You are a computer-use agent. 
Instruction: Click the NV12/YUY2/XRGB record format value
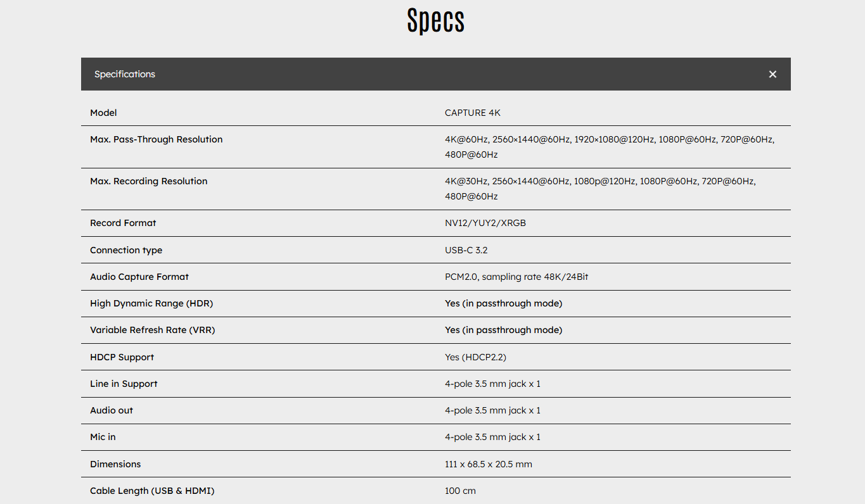[485, 223]
